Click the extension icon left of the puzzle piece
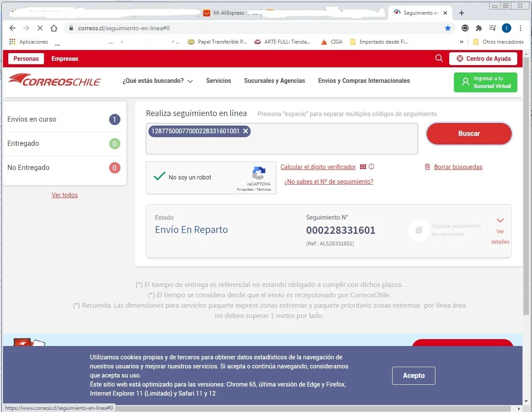532x412 pixels. (x=465, y=28)
